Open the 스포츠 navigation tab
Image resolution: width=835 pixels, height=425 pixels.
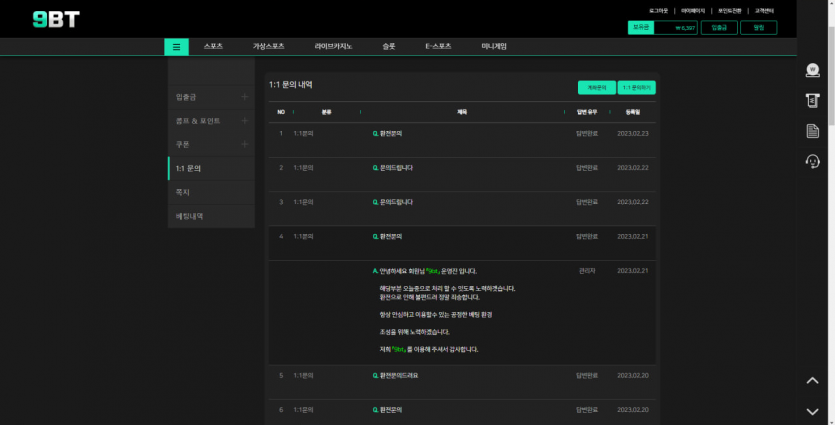(212, 46)
